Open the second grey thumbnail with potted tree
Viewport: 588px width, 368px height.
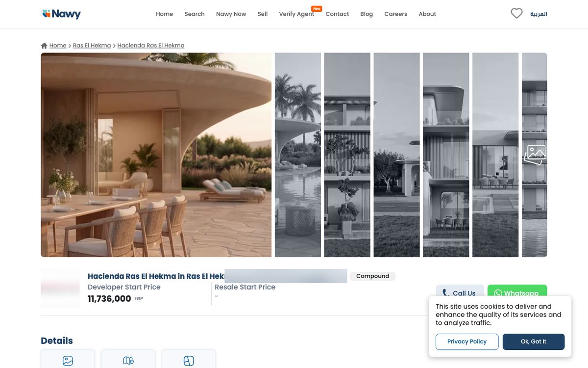click(x=347, y=155)
